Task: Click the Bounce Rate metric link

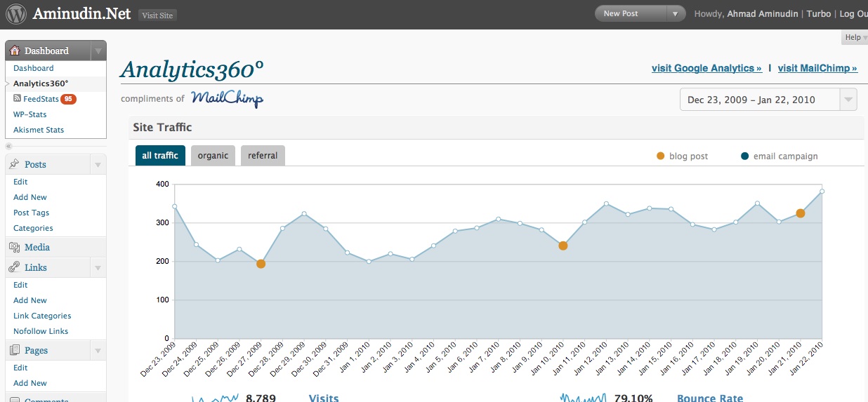Action: click(710, 398)
